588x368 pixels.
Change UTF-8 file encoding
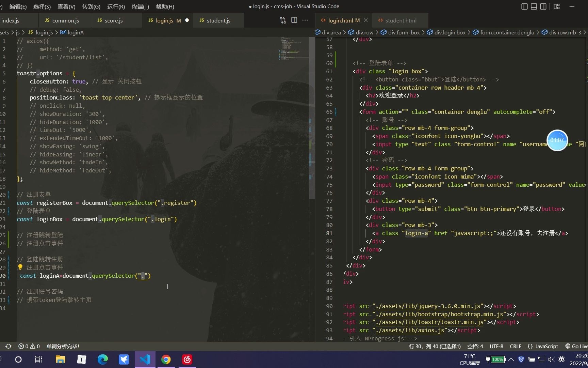[496, 346]
